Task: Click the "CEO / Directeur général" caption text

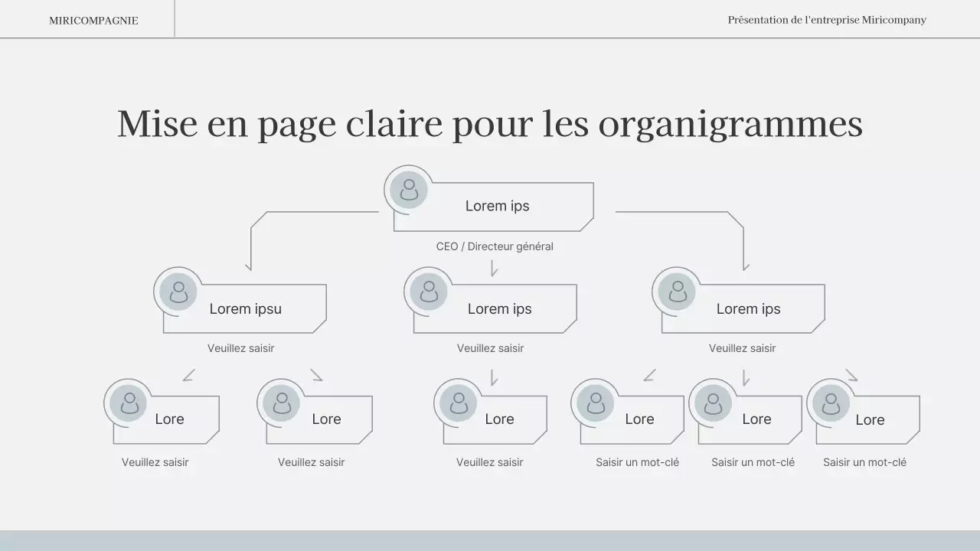Action: (x=494, y=246)
